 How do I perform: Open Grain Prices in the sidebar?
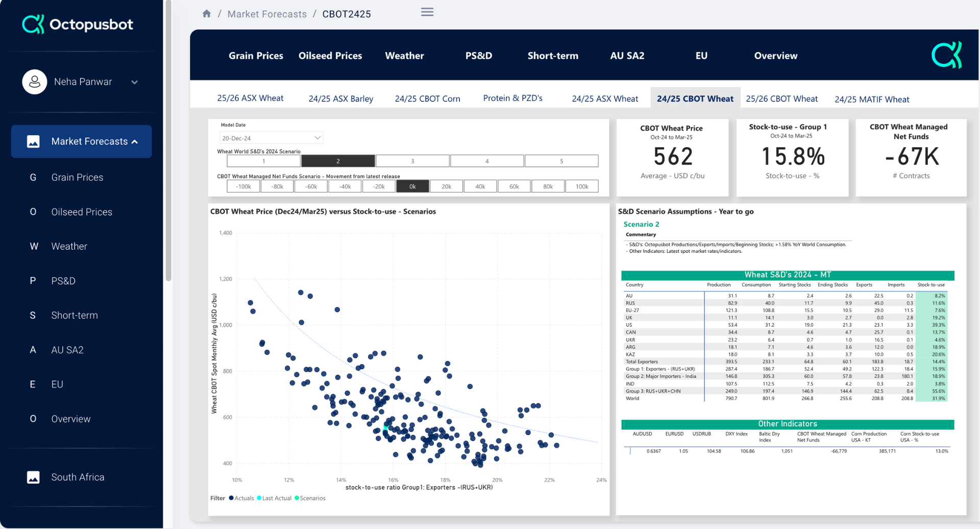pos(77,177)
